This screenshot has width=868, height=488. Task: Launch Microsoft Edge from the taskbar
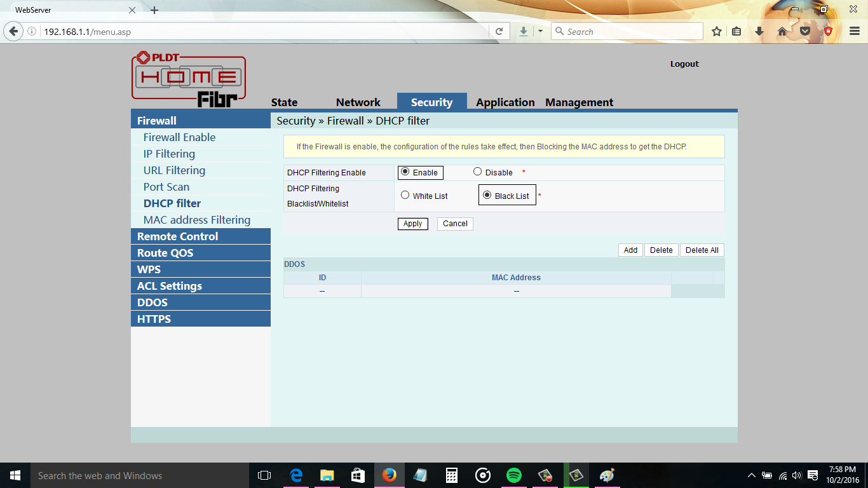point(295,475)
